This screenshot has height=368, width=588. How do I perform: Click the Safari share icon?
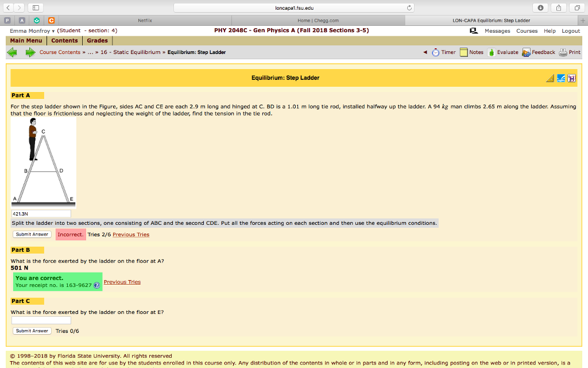(559, 7)
